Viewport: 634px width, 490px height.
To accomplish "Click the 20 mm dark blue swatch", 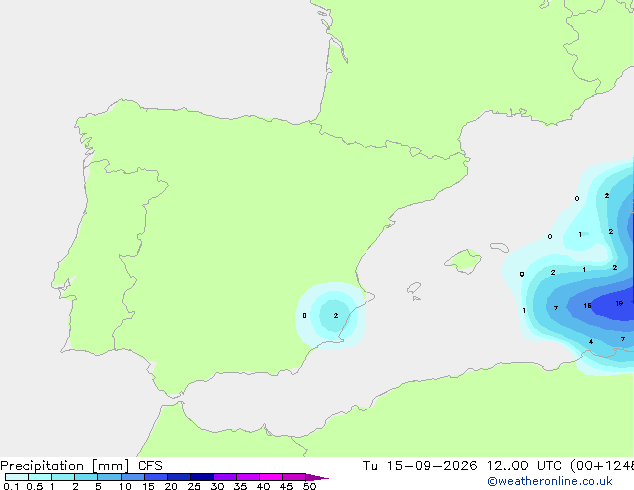I will [x=179, y=477].
